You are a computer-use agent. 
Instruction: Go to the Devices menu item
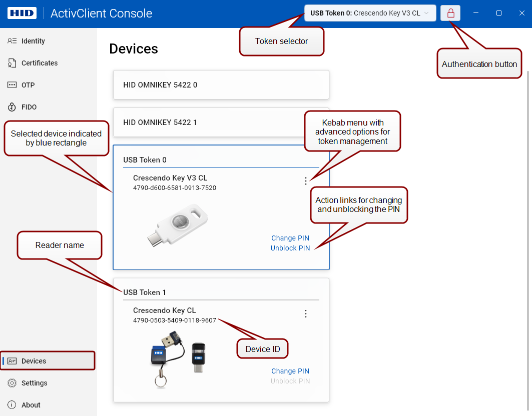pyautogui.click(x=34, y=361)
